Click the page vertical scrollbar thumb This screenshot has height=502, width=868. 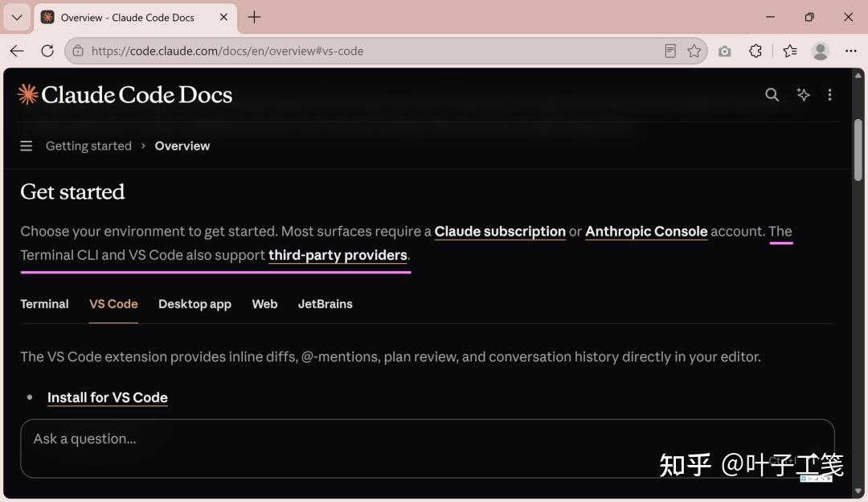(x=858, y=150)
